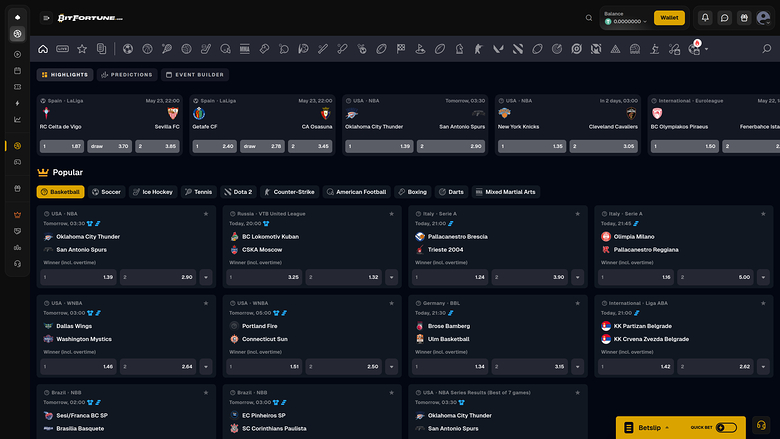
Task: Switch to the Highlights tab
Action: point(65,75)
